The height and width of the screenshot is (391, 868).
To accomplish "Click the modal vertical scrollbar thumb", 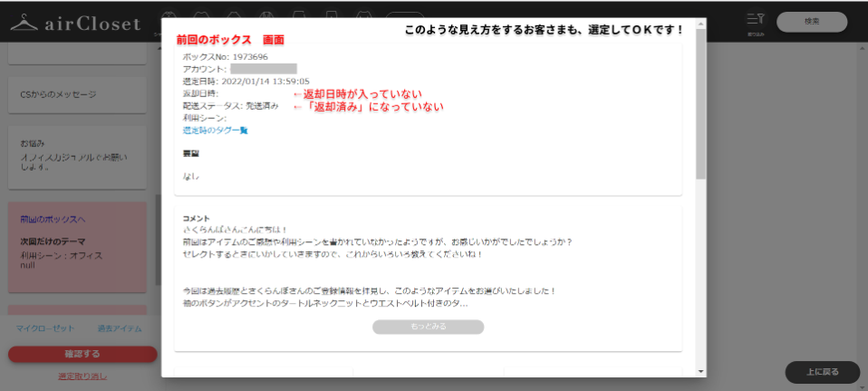I will click(700, 100).
